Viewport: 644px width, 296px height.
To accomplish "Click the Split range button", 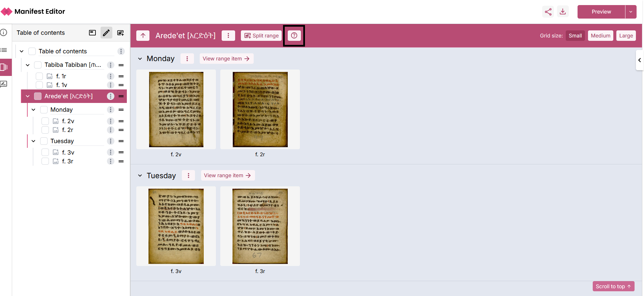I will coord(261,35).
